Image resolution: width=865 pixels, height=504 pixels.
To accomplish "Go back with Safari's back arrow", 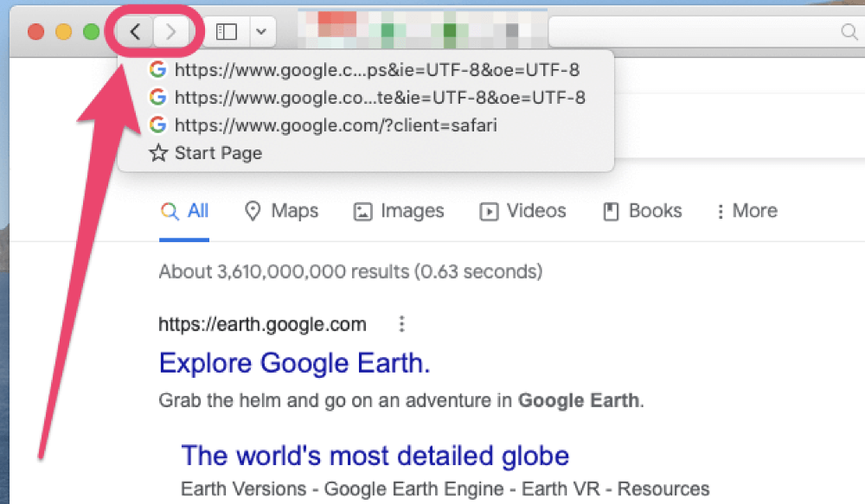I will (135, 32).
